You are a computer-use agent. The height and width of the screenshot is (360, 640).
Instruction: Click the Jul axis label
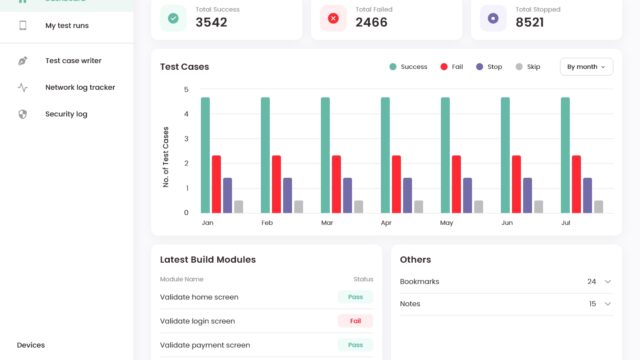tap(566, 223)
